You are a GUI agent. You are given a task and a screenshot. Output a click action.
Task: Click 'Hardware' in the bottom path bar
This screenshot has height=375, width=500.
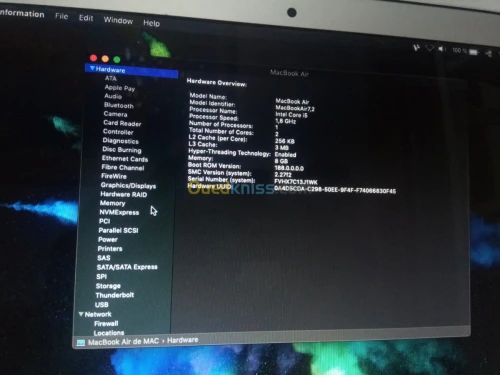(x=182, y=340)
